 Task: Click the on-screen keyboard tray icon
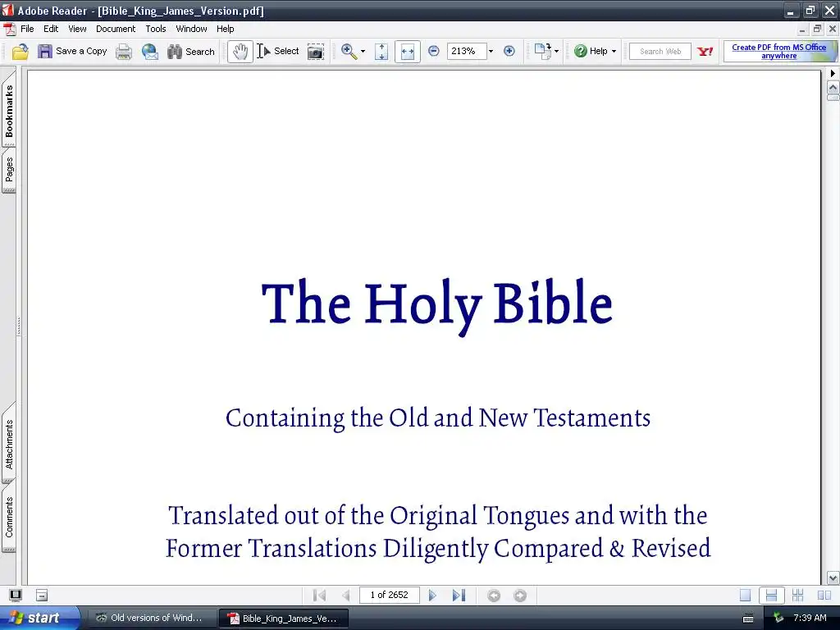pos(748,619)
